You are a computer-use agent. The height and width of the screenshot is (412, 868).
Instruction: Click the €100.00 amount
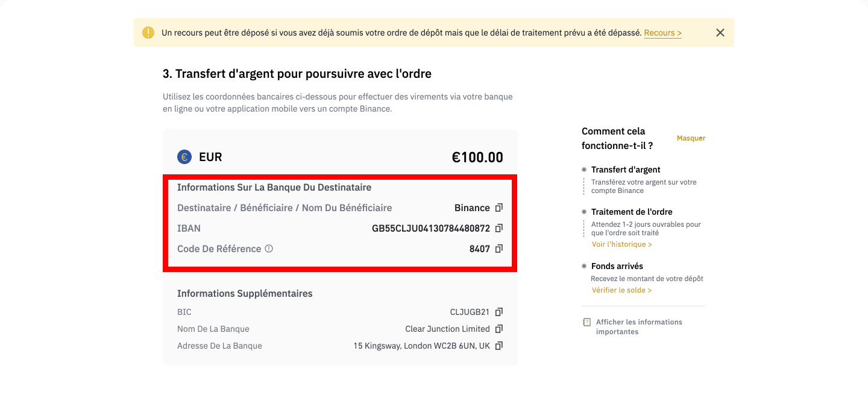click(477, 157)
